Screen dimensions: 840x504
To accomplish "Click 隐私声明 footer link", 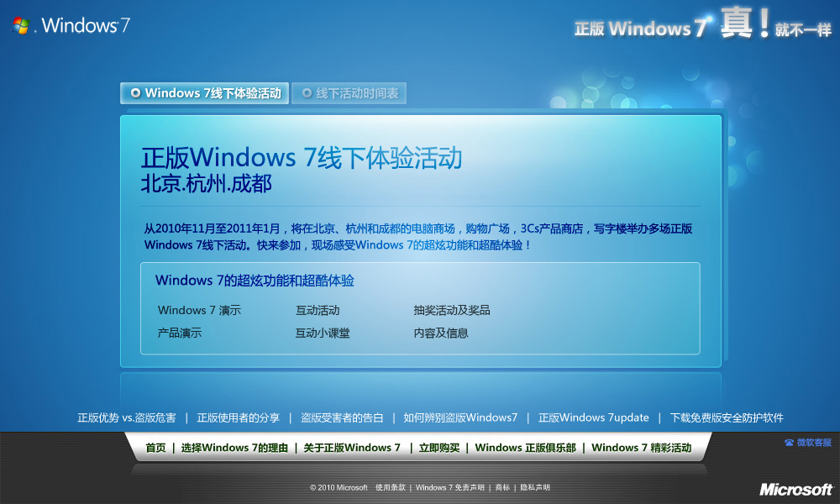I will pos(535,487).
